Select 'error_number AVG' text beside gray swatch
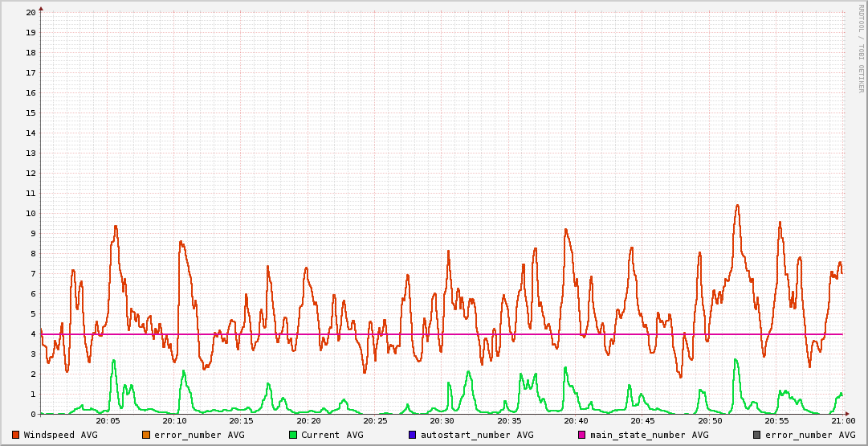This screenshot has height=446, width=868. tap(810, 435)
